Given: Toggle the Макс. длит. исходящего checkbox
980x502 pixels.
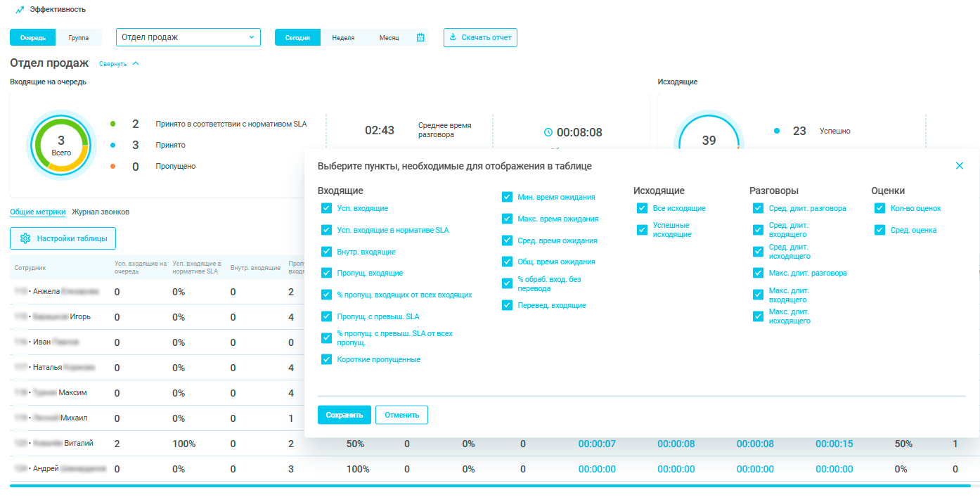Looking at the screenshot, I should click(x=758, y=316).
